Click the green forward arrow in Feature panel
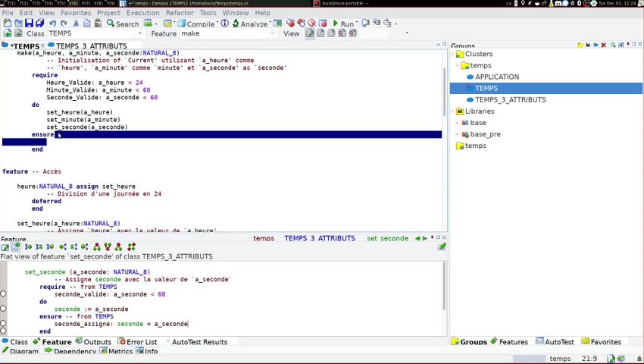 (x=425, y=238)
